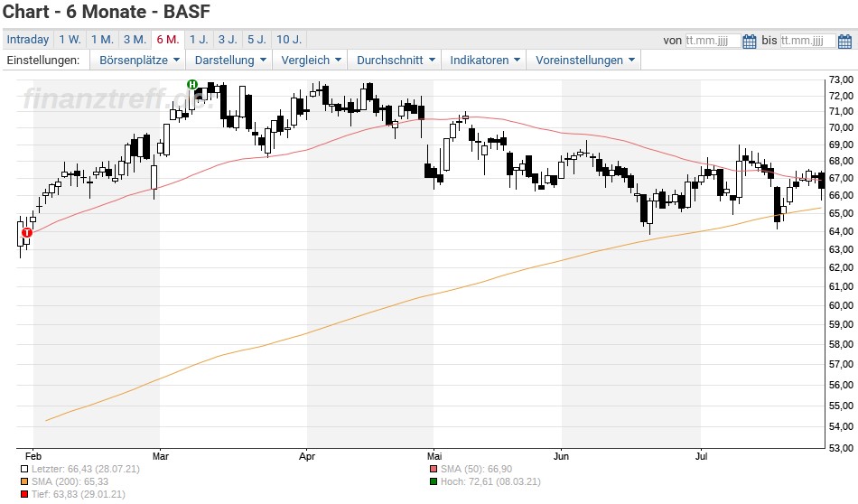
Task: Click the red Tief legend swatch
Action: (x=24, y=494)
